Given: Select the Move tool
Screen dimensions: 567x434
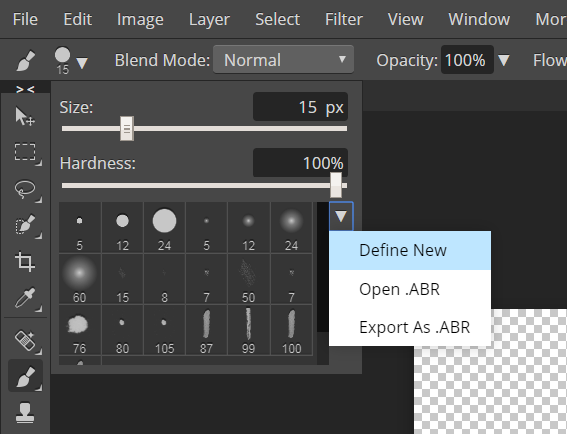Looking at the screenshot, I should coord(25,116).
